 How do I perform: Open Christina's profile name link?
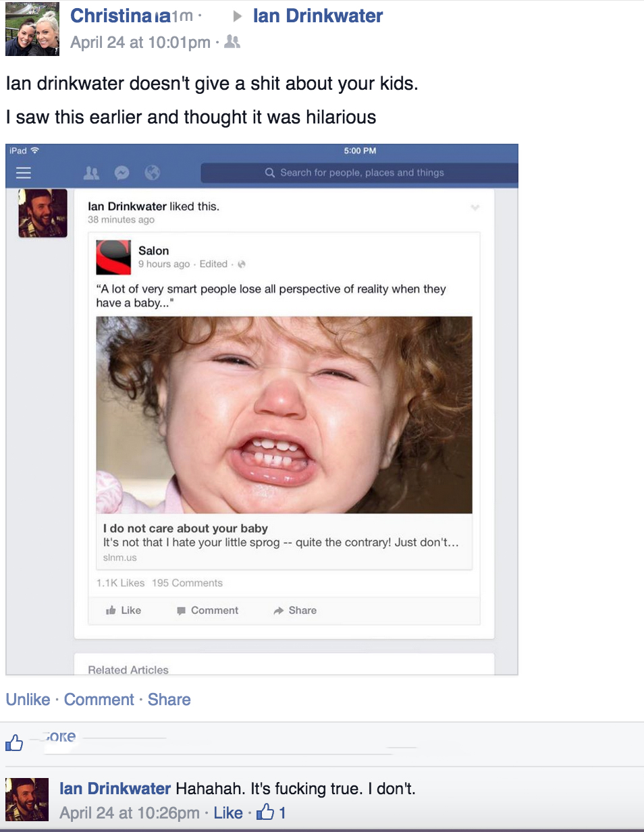point(121,16)
